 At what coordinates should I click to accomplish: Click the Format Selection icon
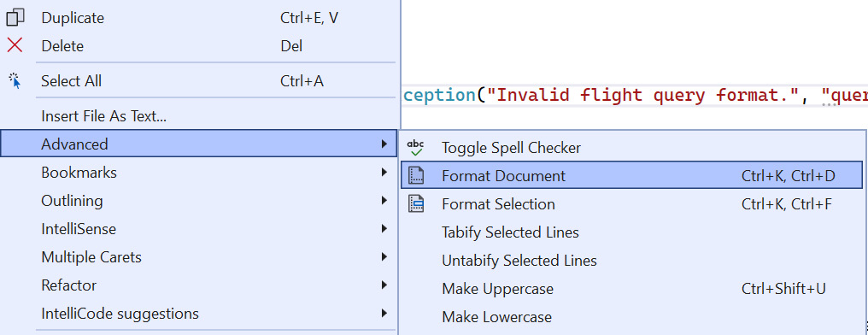pos(416,203)
